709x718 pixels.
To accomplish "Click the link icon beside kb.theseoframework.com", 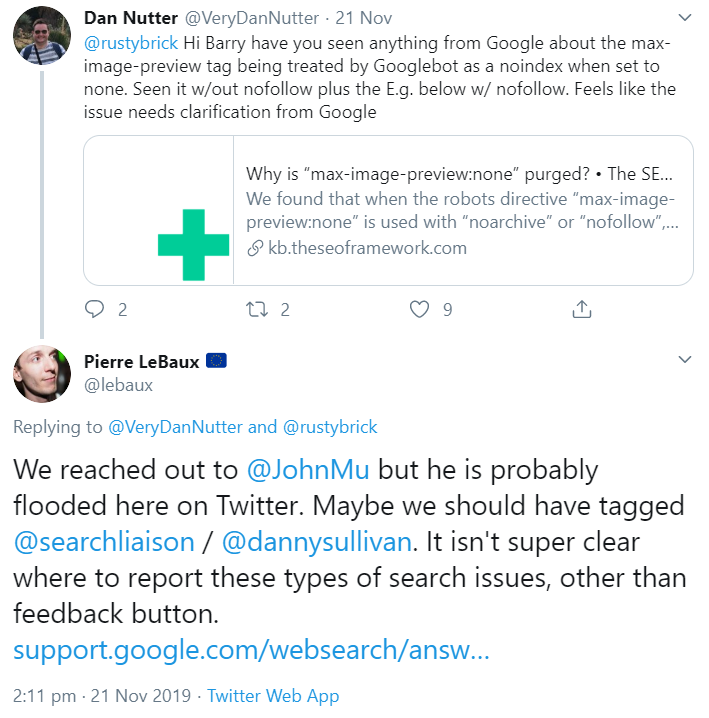I will pos(255,248).
